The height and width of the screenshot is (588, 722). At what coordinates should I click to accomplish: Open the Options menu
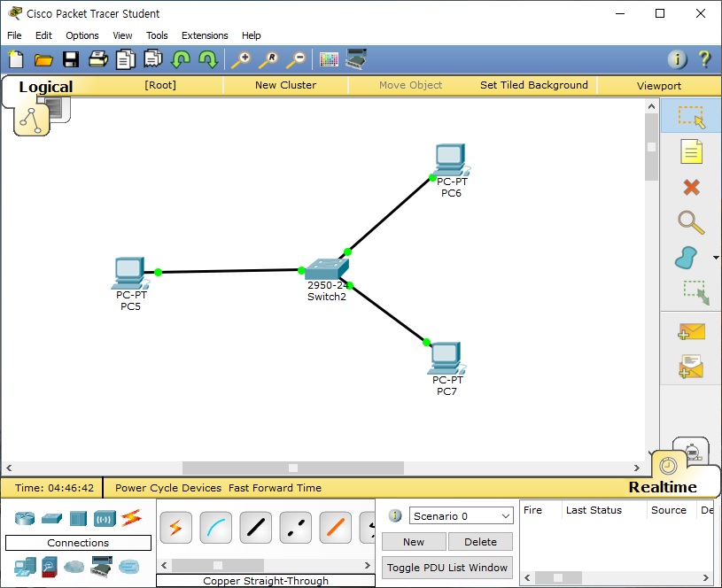82,35
